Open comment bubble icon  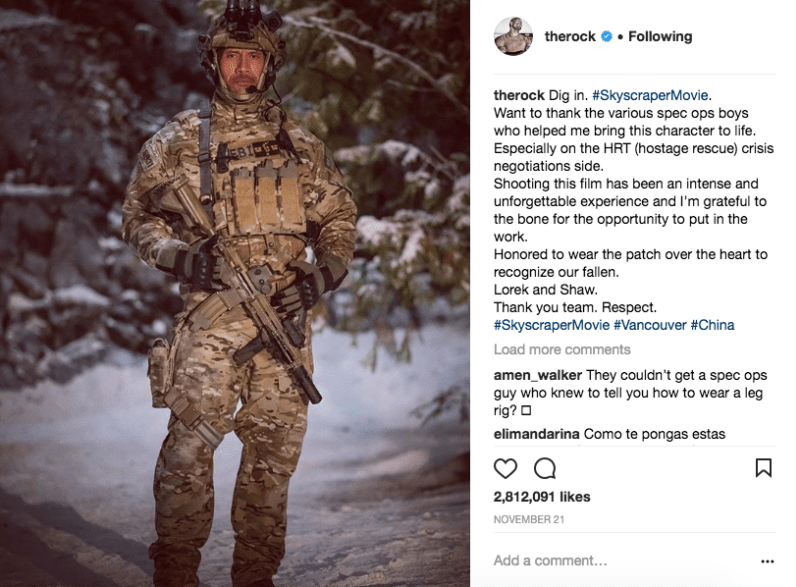[545, 468]
